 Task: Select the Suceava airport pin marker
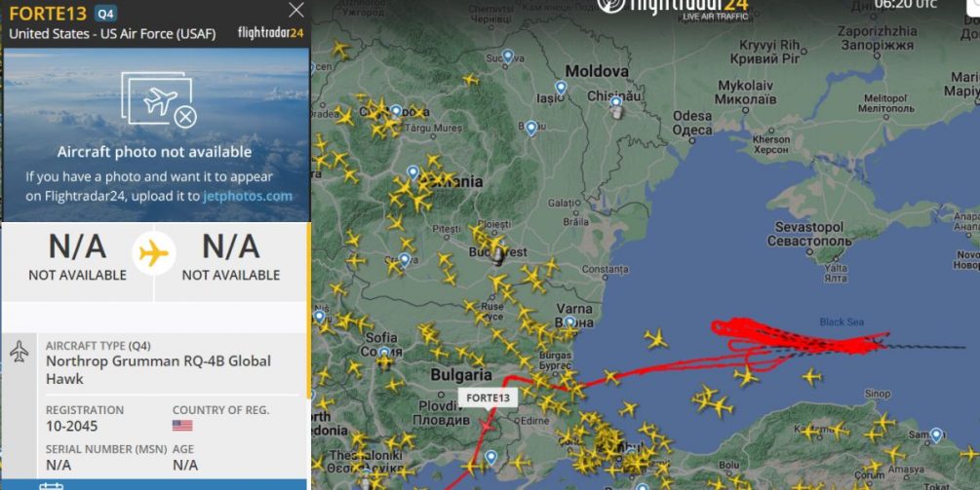point(507,57)
